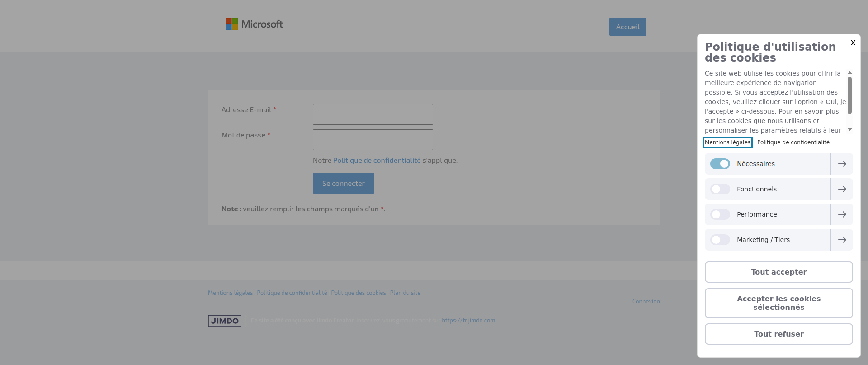
Task: Toggle the Nécessaires cookies switch
Action: click(x=720, y=164)
